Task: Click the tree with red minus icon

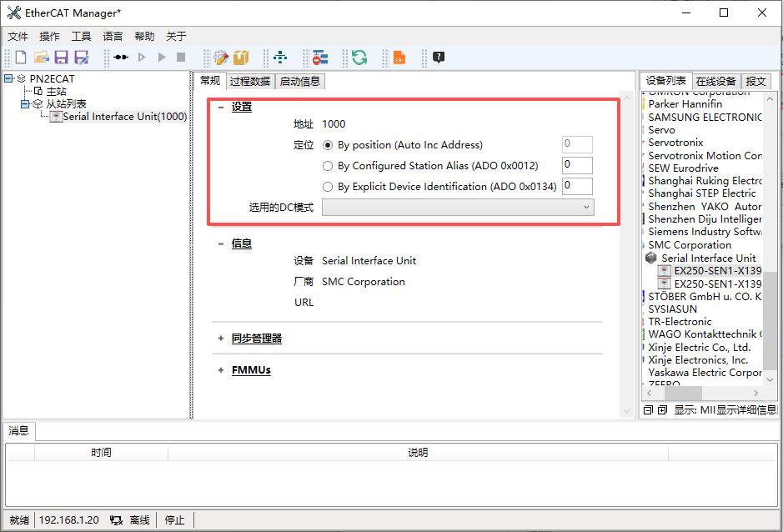Action: [320, 58]
